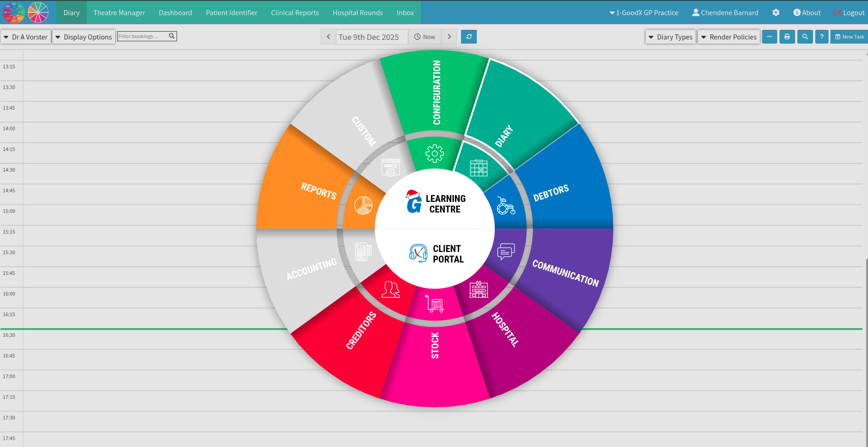Open the Custom settings window icon

pos(391,168)
